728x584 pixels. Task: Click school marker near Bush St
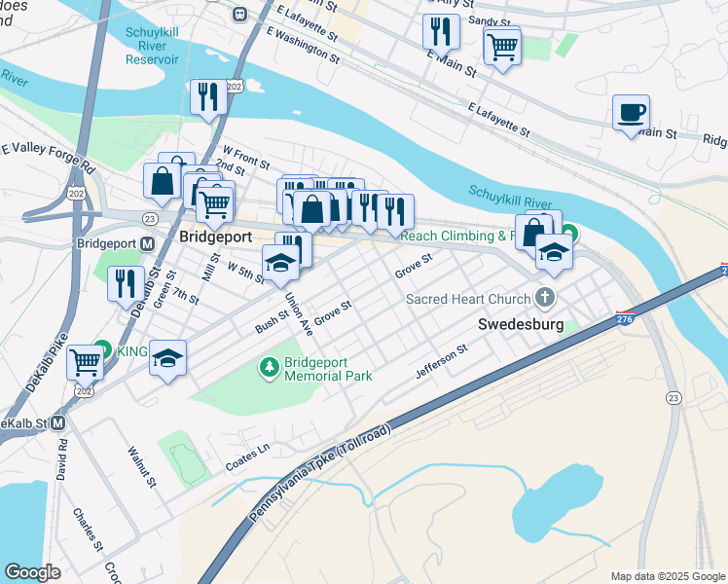[167, 359]
